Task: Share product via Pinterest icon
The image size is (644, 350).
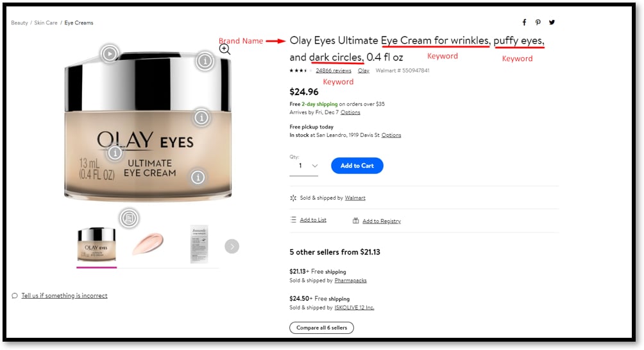Action: tap(538, 22)
